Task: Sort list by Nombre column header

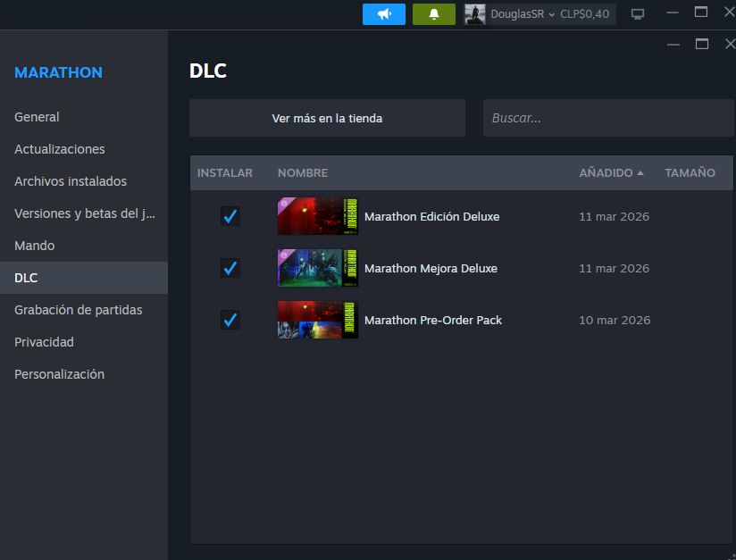Action: pyautogui.click(x=303, y=173)
